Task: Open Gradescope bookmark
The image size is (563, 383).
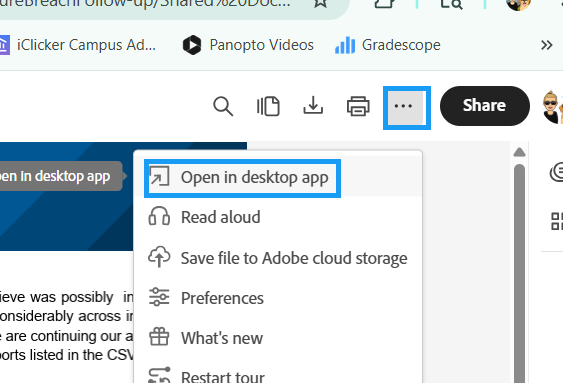Action: pyautogui.click(x=388, y=45)
